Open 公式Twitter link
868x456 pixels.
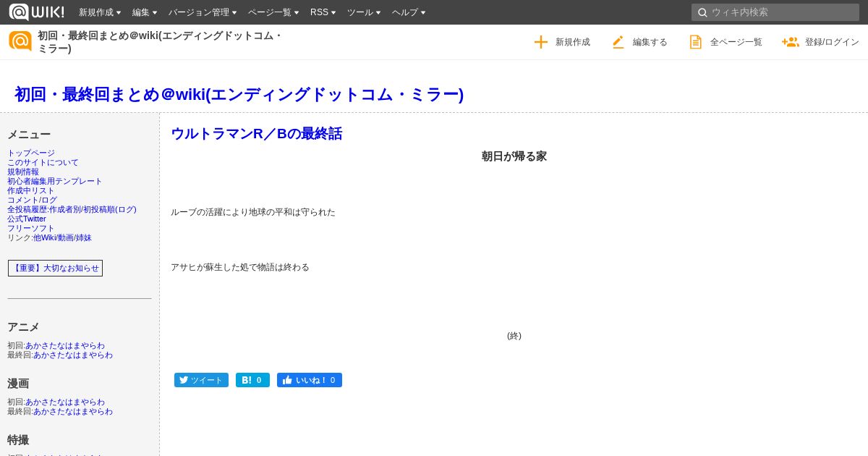point(27,219)
